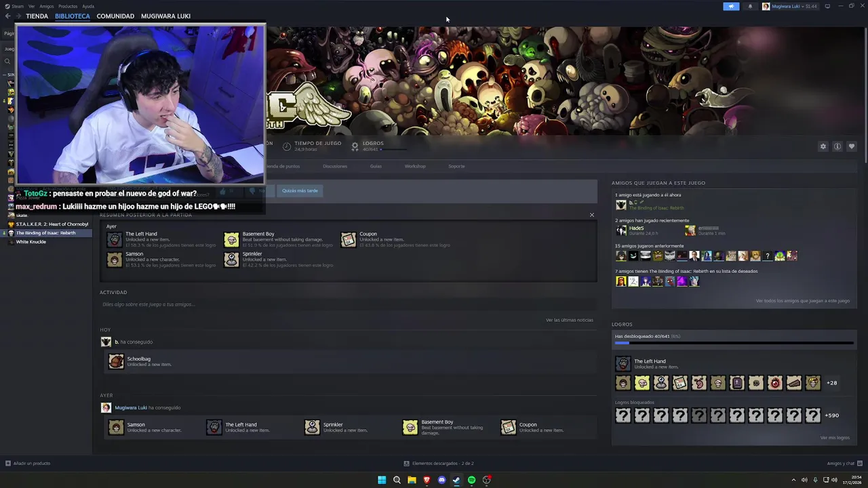Image resolution: width=868 pixels, height=488 pixels.
Task: Click the library search magnifier icon
Action: coord(7,62)
